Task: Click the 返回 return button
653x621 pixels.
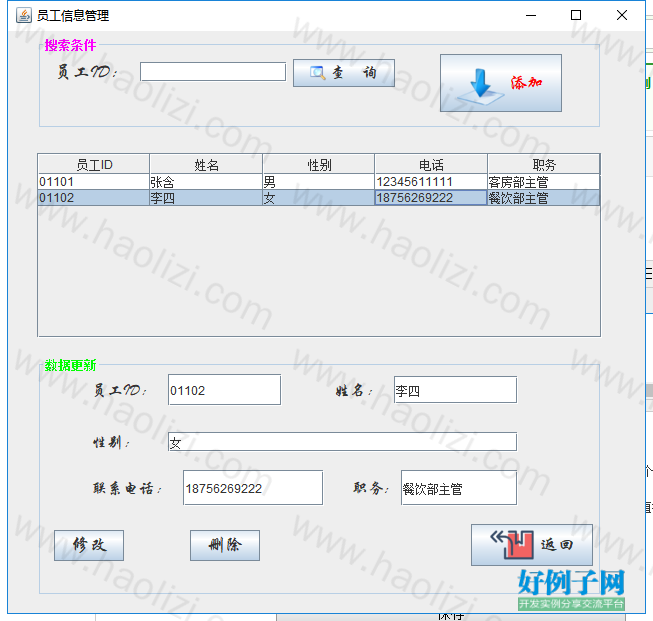Action: point(532,545)
